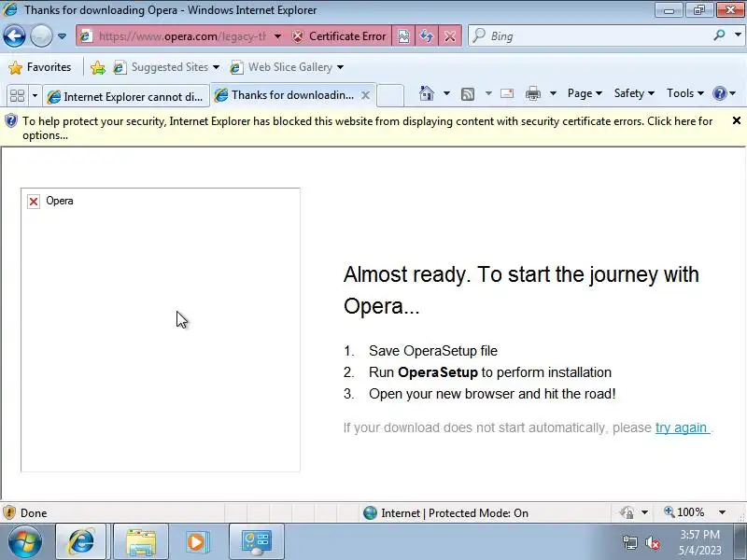Add page to Favorites bar icon
Screen dimensions: 747x560
(98, 67)
